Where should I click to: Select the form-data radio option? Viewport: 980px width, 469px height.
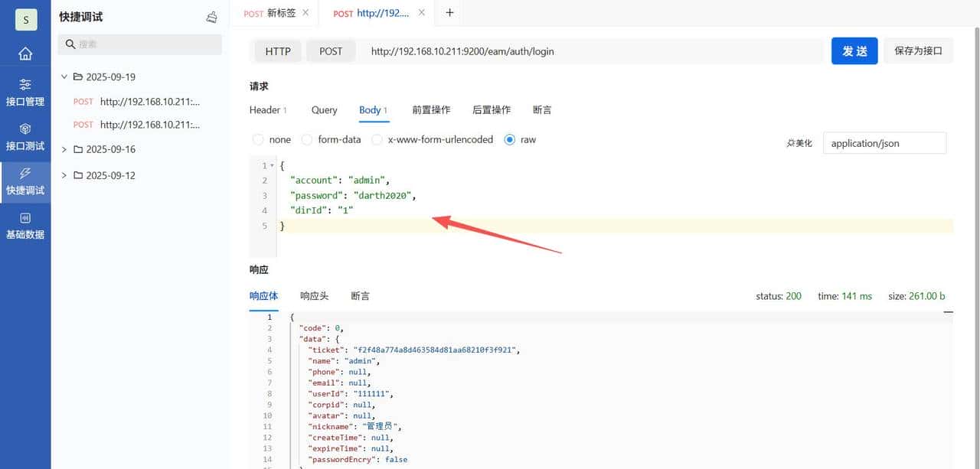coord(307,140)
